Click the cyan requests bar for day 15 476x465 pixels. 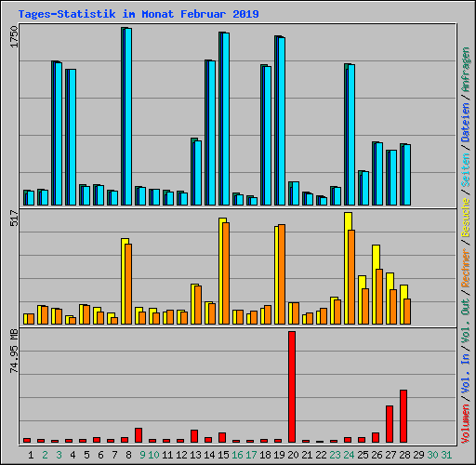(x=226, y=119)
